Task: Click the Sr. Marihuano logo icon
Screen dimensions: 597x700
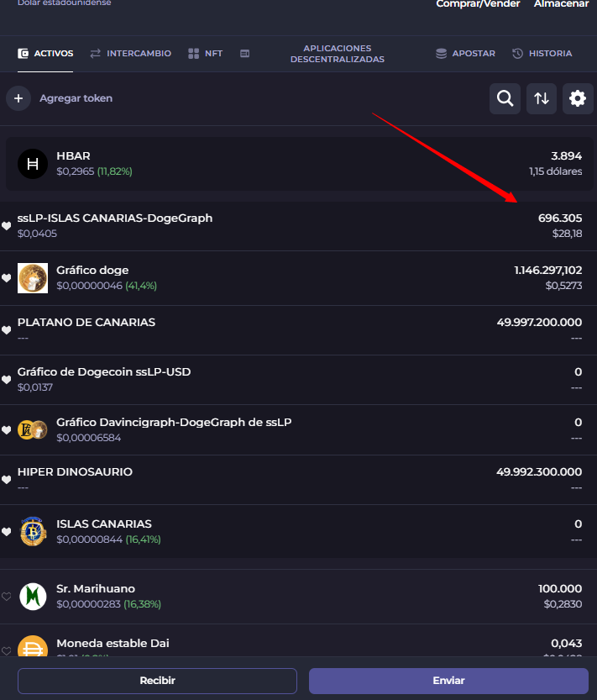Action: point(33,597)
